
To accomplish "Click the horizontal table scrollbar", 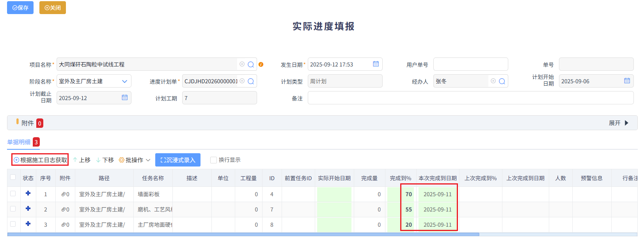I will (243, 235).
